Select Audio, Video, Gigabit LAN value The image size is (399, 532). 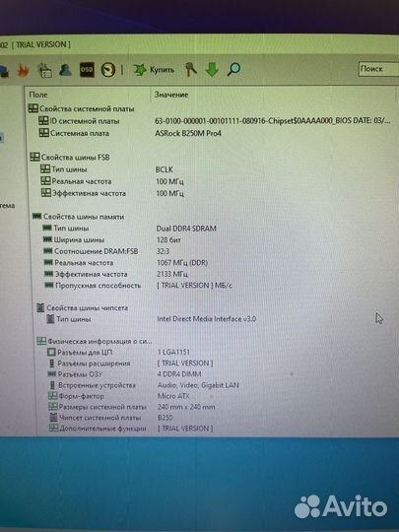198,385
